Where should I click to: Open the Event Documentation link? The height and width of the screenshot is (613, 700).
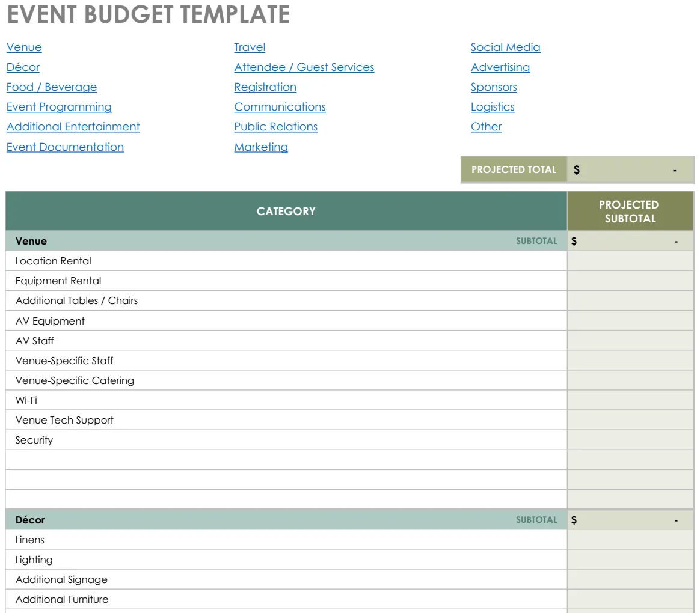tap(65, 147)
